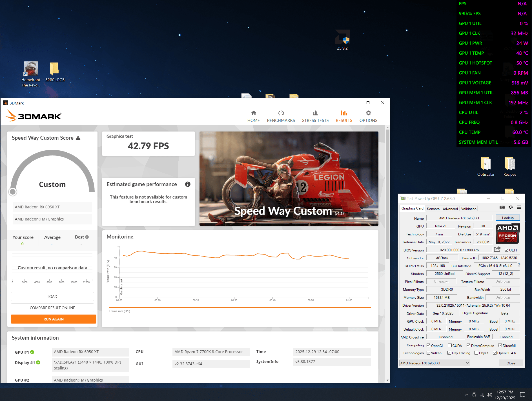Click the GPU 1 HOTSPOT overlay reading
532x401 pixels.
[x=493, y=63]
